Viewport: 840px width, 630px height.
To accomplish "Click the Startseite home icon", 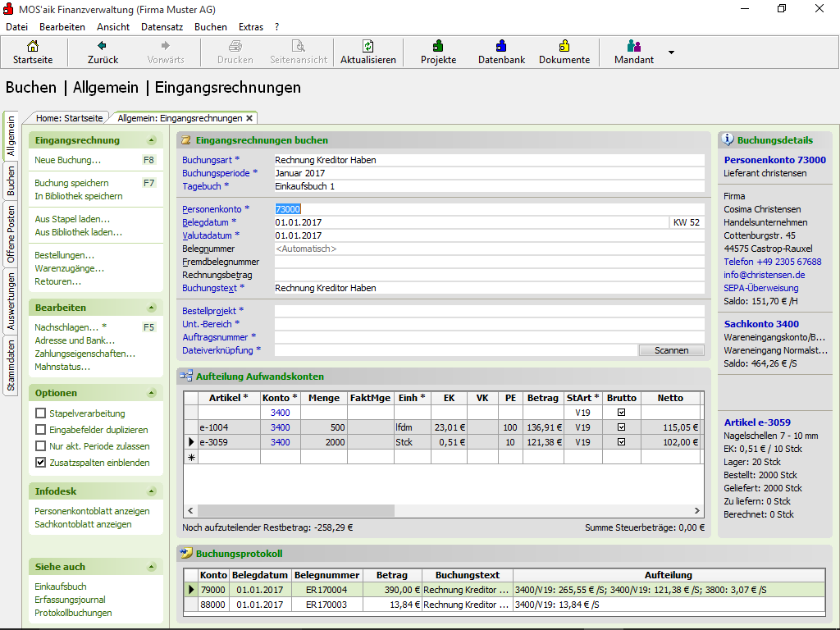I will click(x=32, y=47).
